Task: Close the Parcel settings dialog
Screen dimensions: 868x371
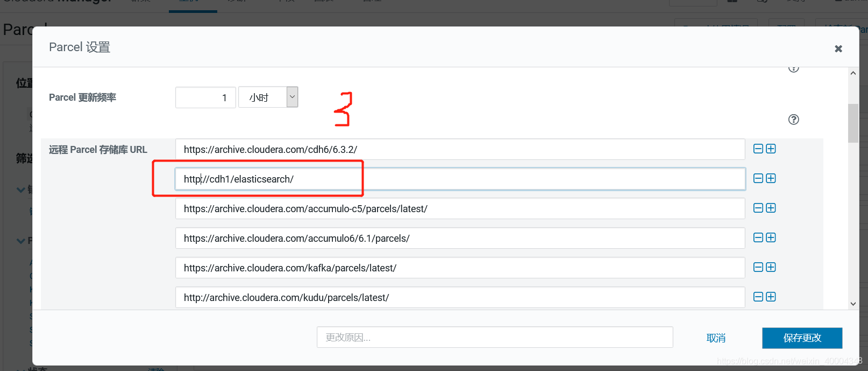Action: tap(838, 49)
